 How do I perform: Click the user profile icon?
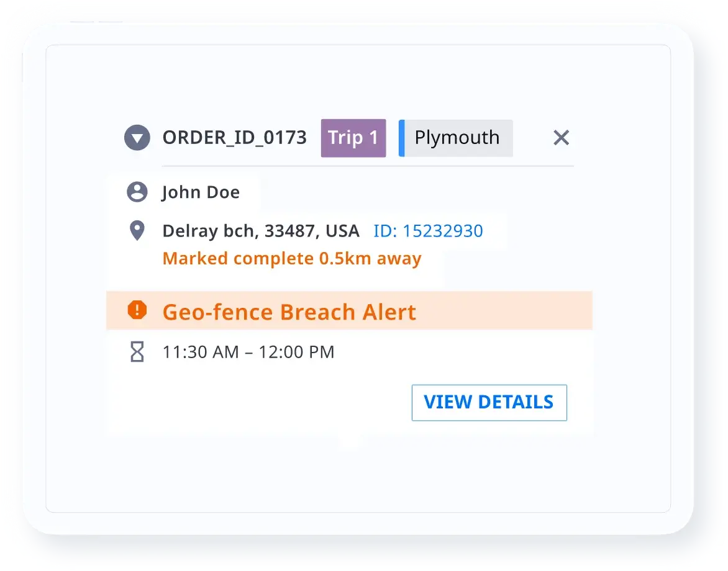point(137,192)
